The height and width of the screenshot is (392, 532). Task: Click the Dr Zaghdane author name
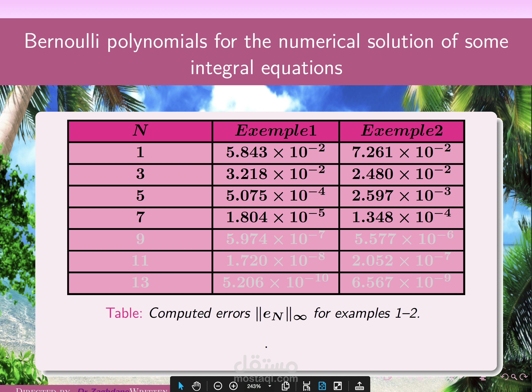[103, 390]
